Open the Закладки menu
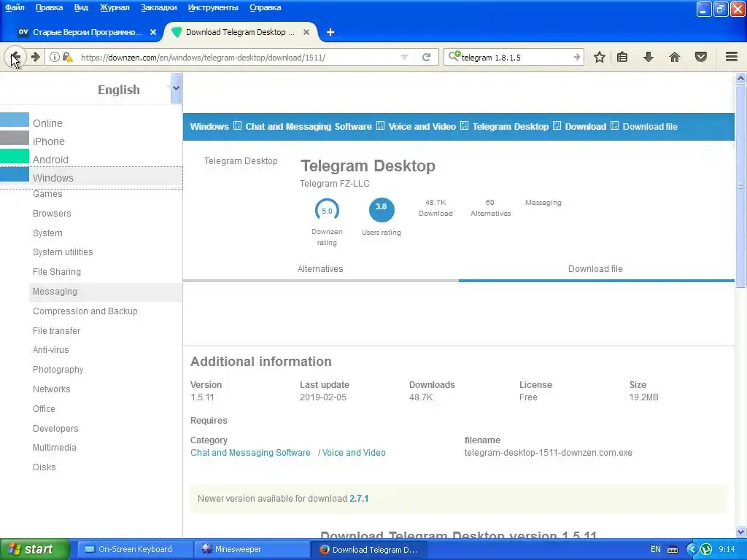The width and height of the screenshot is (747, 560). (158, 7)
